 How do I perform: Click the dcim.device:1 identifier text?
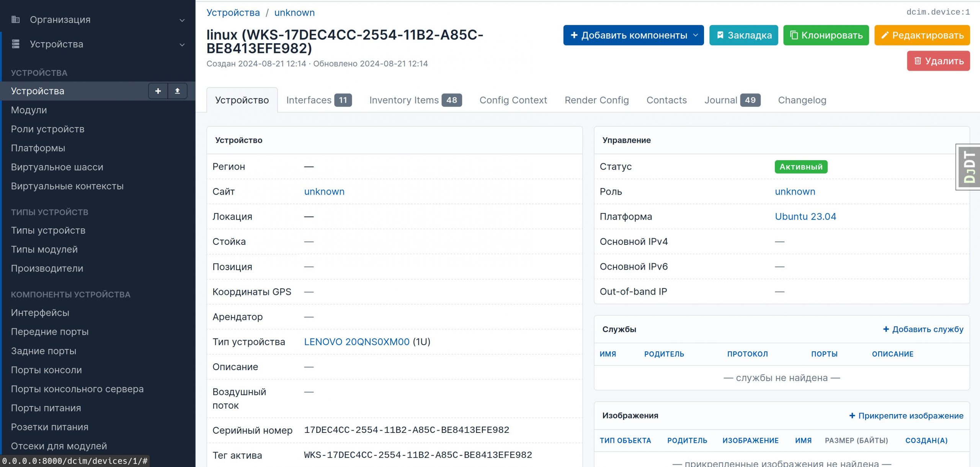938,12
